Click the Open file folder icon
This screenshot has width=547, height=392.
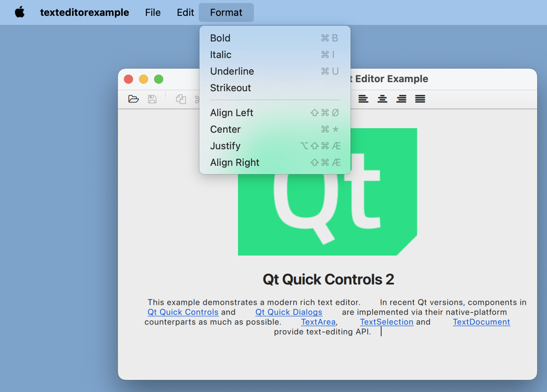pyautogui.click(x=133, y=99)
